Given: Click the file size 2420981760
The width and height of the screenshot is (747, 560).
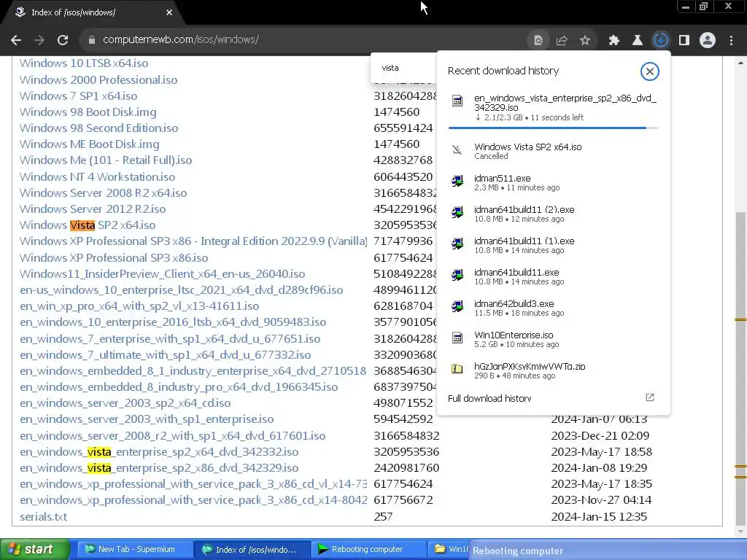Looking at the screenshot, I should tap(406, 468).
